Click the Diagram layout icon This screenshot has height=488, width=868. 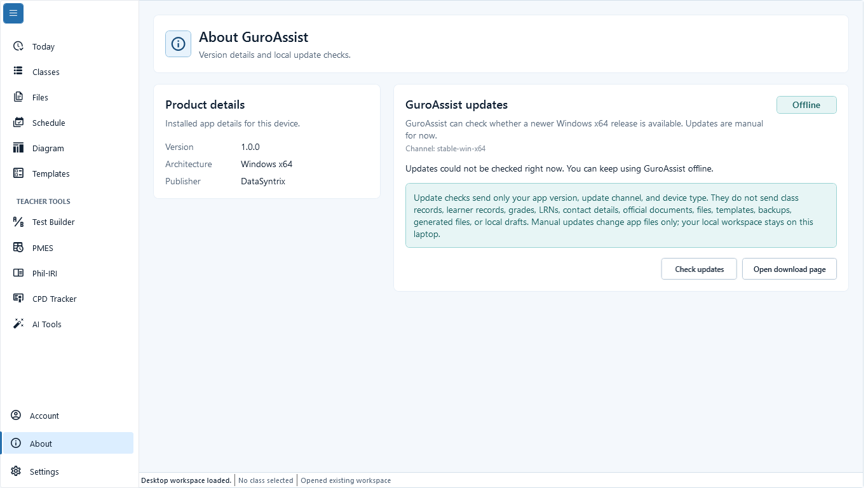(18, 148)
